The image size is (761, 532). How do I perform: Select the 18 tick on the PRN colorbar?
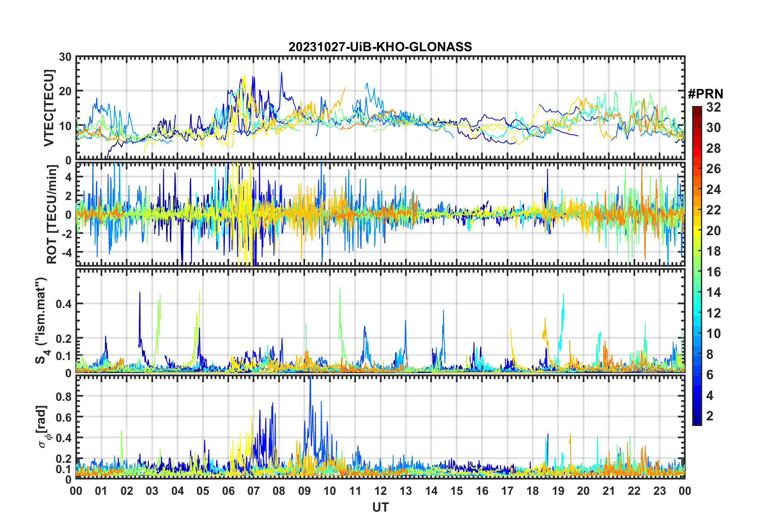713,251
